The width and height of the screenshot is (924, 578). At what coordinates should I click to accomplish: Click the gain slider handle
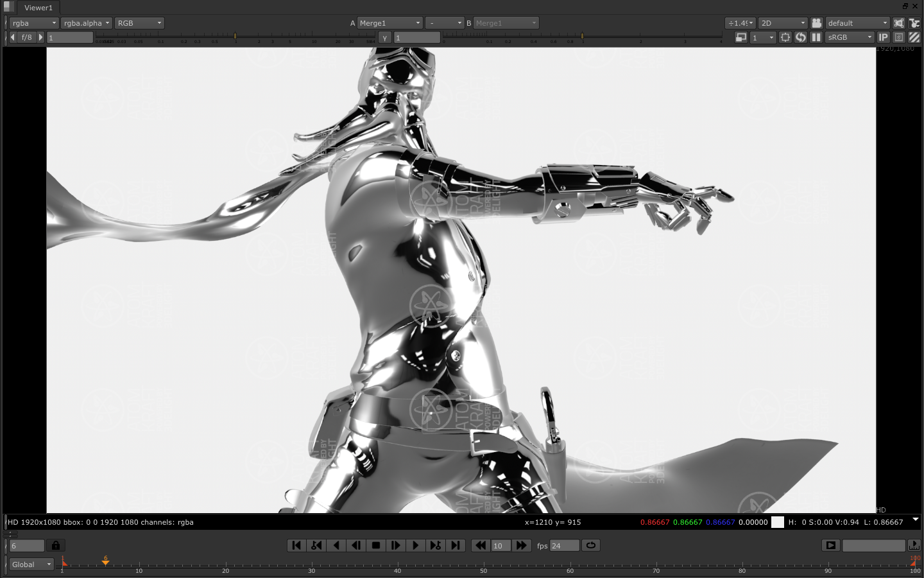click(235, 36)
